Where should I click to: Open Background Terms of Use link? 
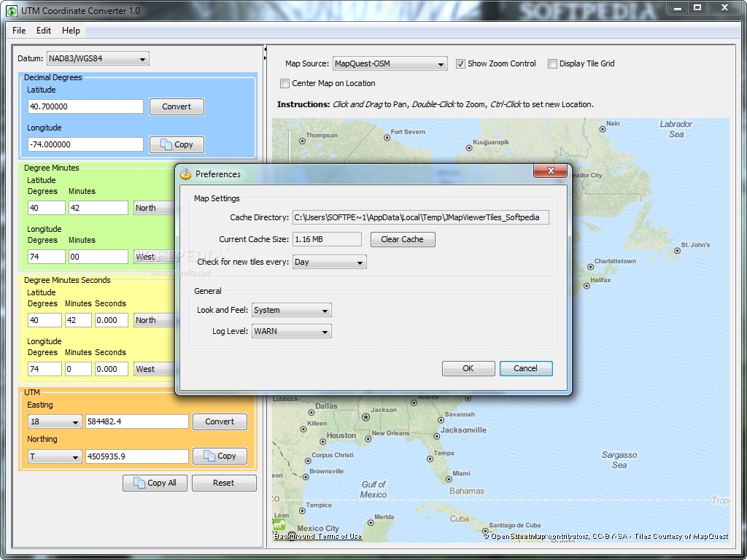(x=318, y=536)
